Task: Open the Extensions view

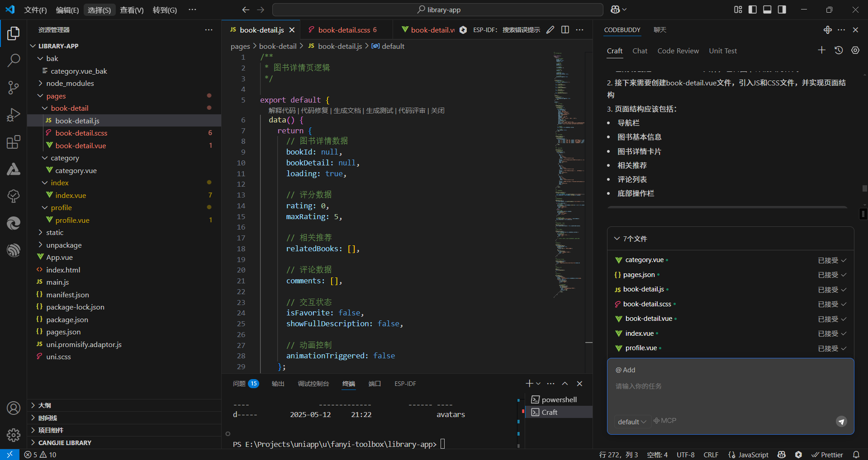Action: (x=14, y=142)
